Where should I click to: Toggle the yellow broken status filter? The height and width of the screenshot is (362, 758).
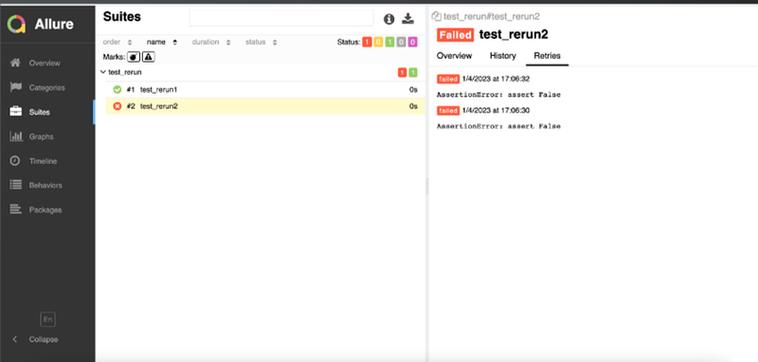378,42
